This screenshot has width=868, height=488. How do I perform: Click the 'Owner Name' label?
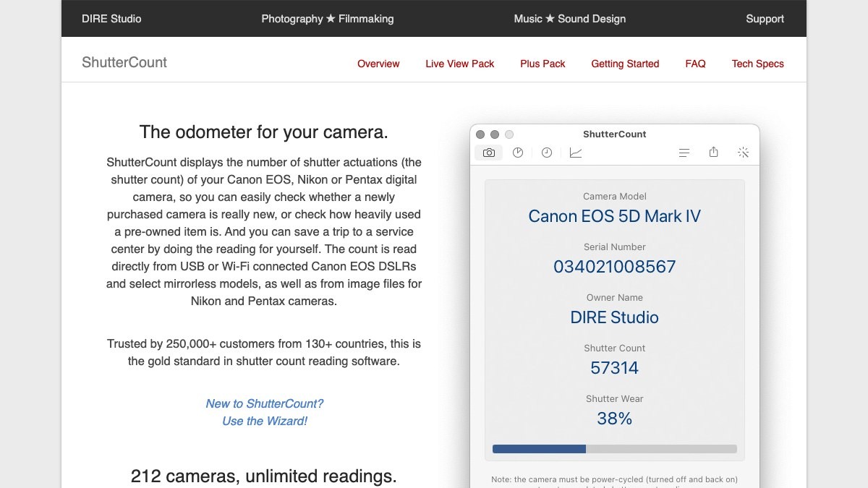coord(615,297)
